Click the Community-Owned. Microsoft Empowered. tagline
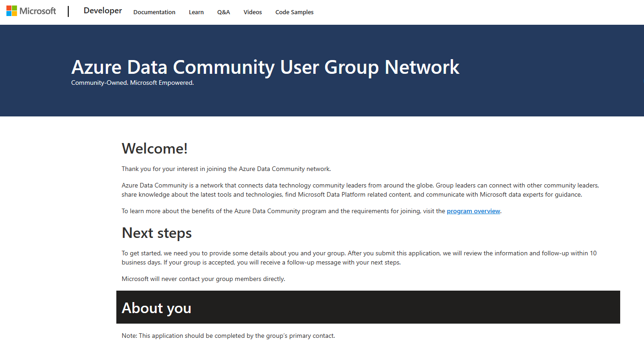This screenshot has width=644, height=347. 132,83
